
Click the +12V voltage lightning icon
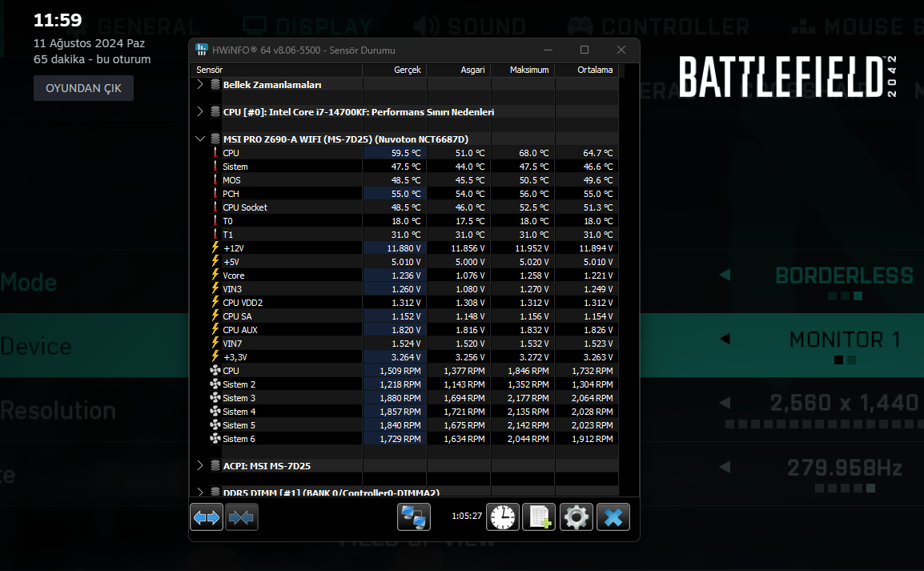pyautogui.click(x=215, y=248)
